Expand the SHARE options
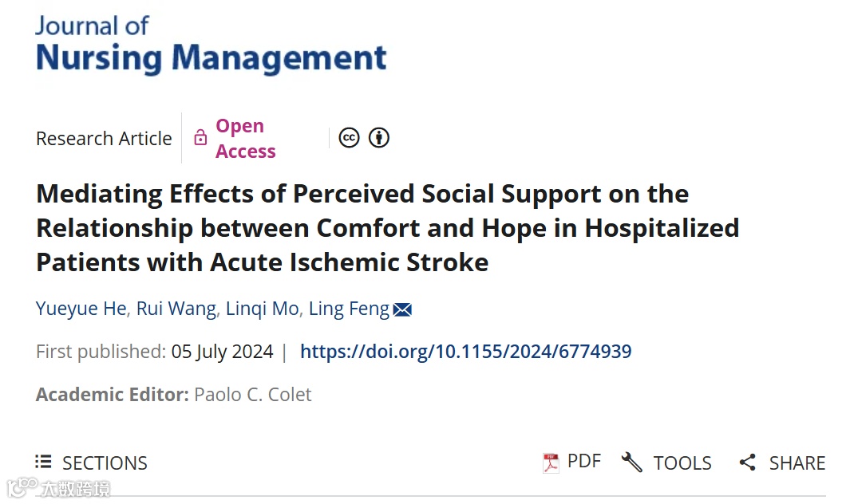The image size is (846, 504). click(797, 463)
